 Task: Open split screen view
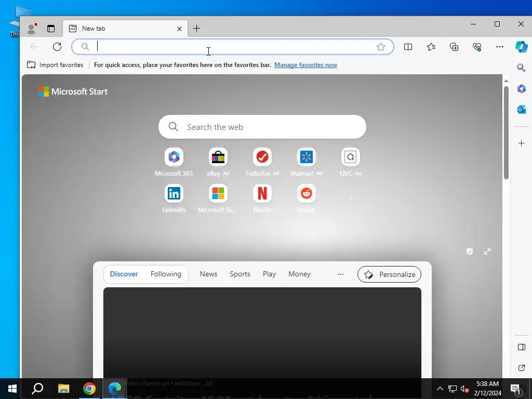pos(408,47)
